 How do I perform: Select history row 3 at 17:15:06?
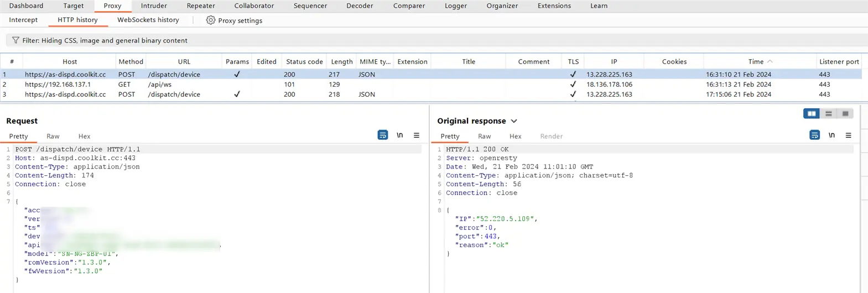(x=431, y=94)
